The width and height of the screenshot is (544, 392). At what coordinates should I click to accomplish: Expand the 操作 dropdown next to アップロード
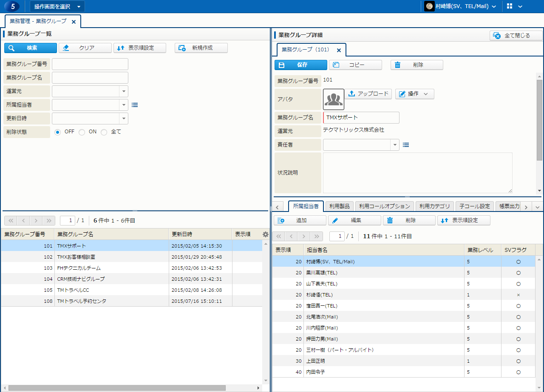coord(414,94)
